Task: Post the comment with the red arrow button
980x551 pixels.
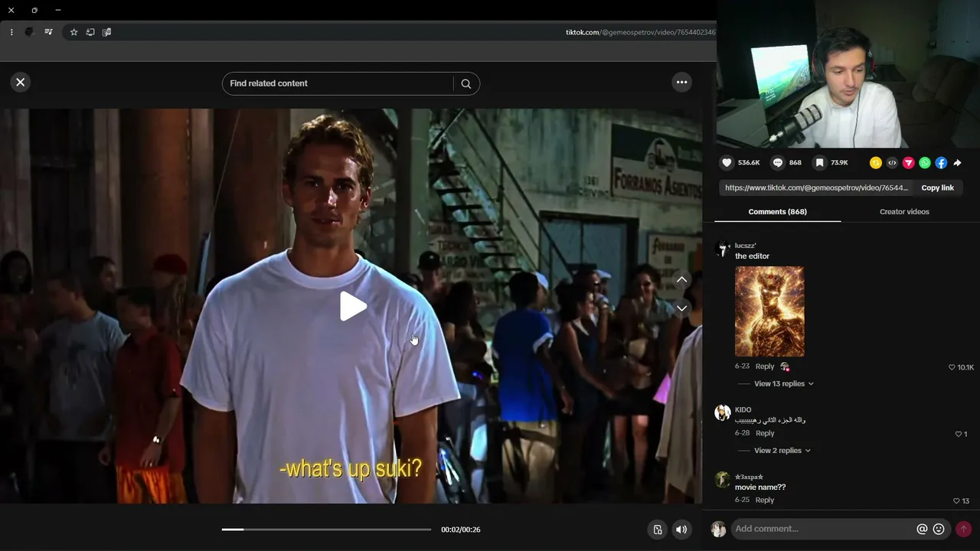Action: 963,529
